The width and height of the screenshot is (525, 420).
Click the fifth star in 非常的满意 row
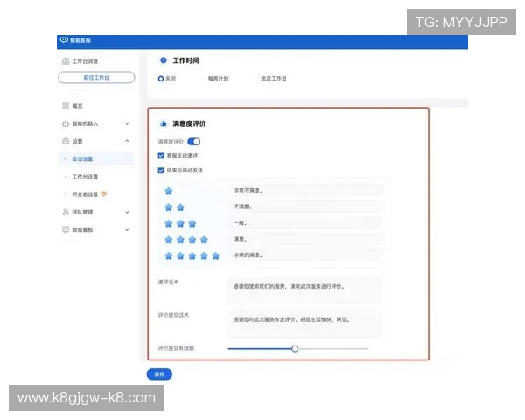(x=216, y=255)
